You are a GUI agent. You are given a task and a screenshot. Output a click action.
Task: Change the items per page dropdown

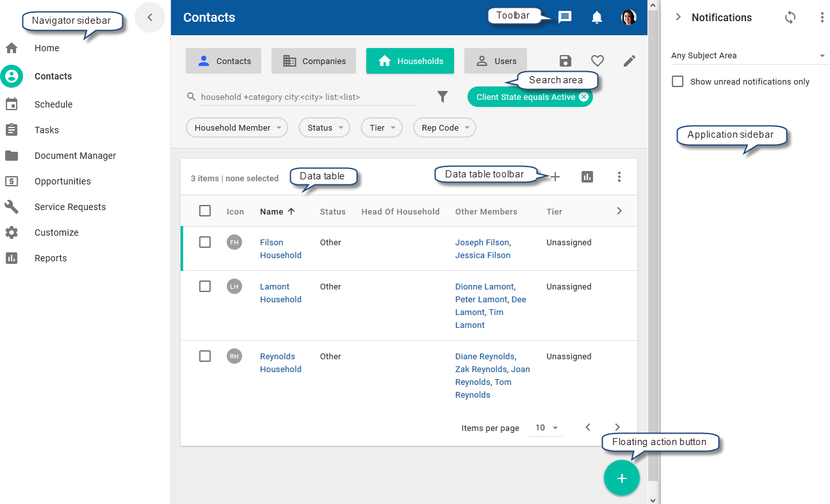pyautogui.click(x=544, y=427)
